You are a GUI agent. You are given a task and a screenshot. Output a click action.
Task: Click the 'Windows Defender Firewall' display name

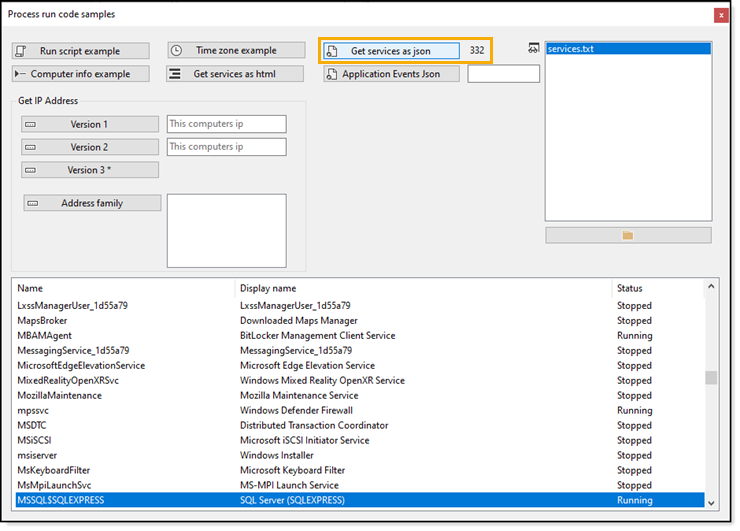point(296,411)
